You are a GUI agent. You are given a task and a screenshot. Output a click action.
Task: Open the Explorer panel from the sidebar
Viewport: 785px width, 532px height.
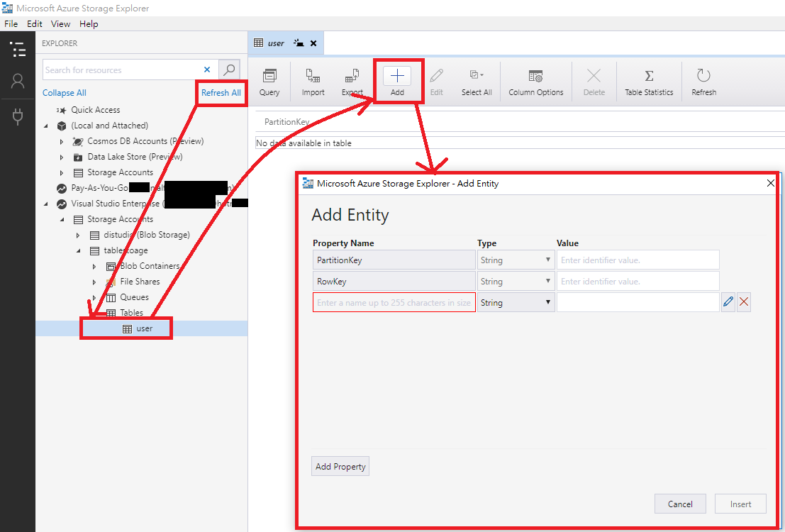(x=18, y=50)
